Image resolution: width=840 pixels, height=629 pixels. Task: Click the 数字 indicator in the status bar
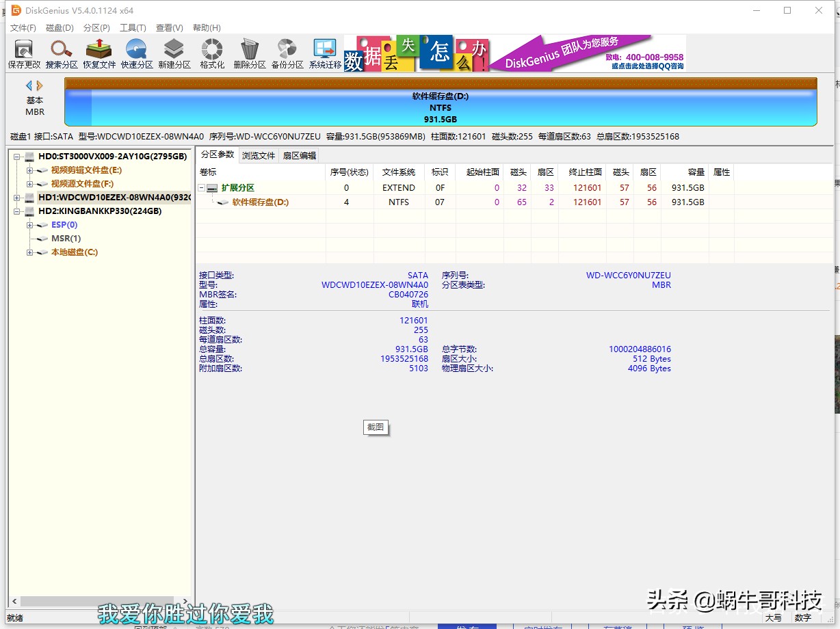click(802, 617)
